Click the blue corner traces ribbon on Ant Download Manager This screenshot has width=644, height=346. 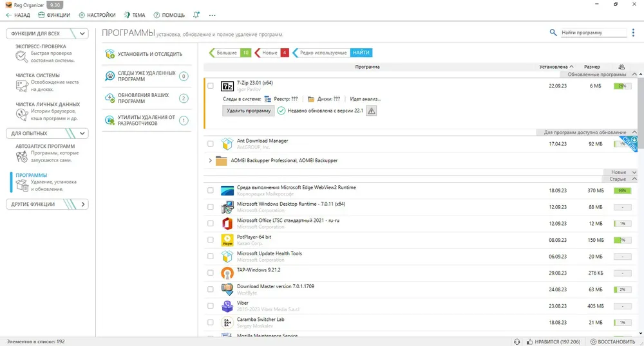630,143
